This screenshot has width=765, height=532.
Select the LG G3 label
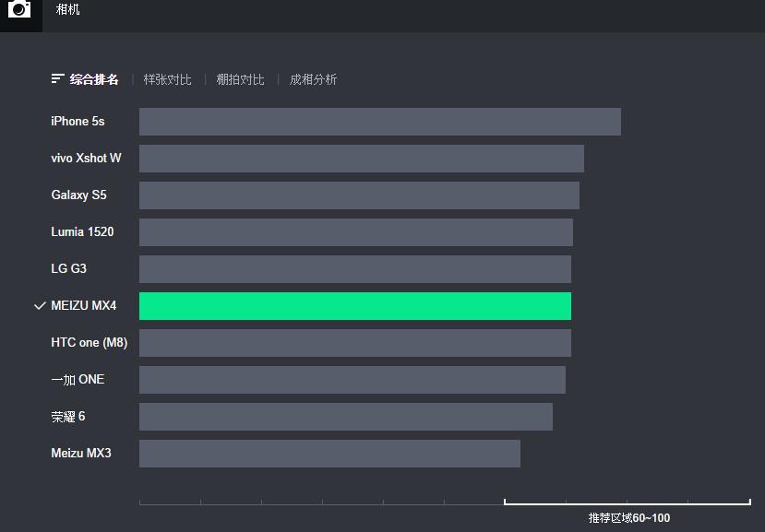click(69, 268)
